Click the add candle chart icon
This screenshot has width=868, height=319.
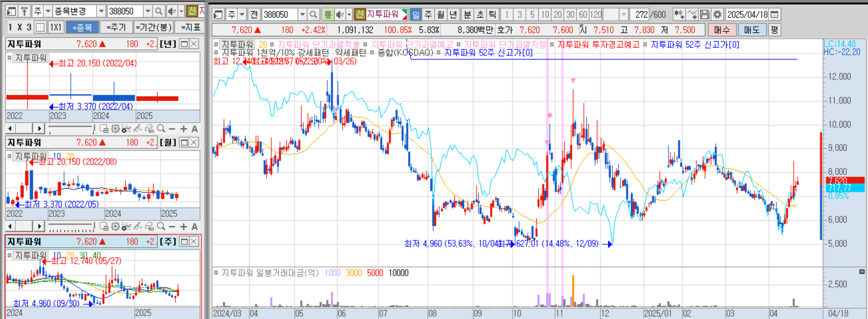tap(678, 15)
